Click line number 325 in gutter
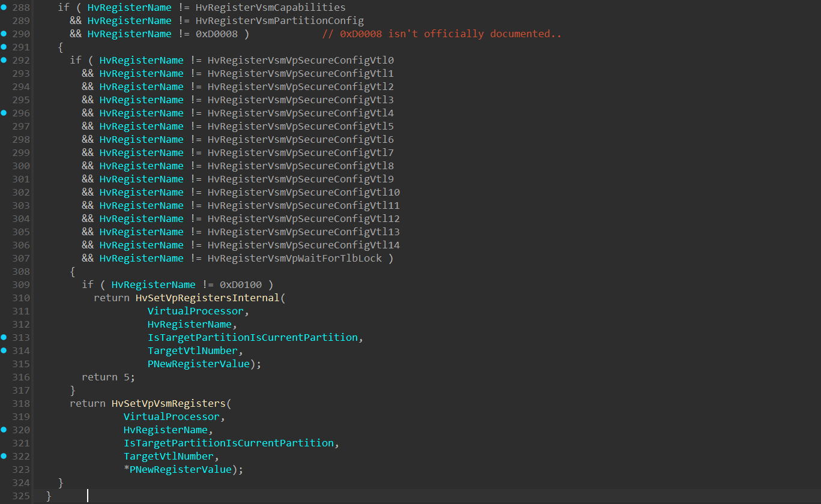Screen dimensions: 821x504 pyautogui.click(x=20, y=496)
